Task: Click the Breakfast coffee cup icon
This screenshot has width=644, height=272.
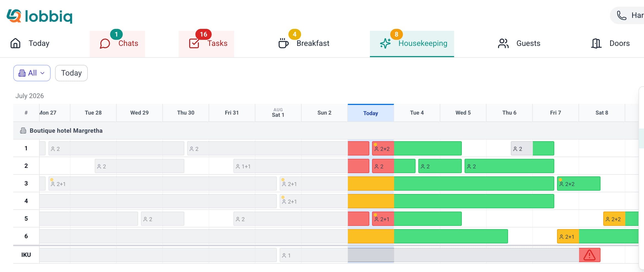Action: [283, 43]
